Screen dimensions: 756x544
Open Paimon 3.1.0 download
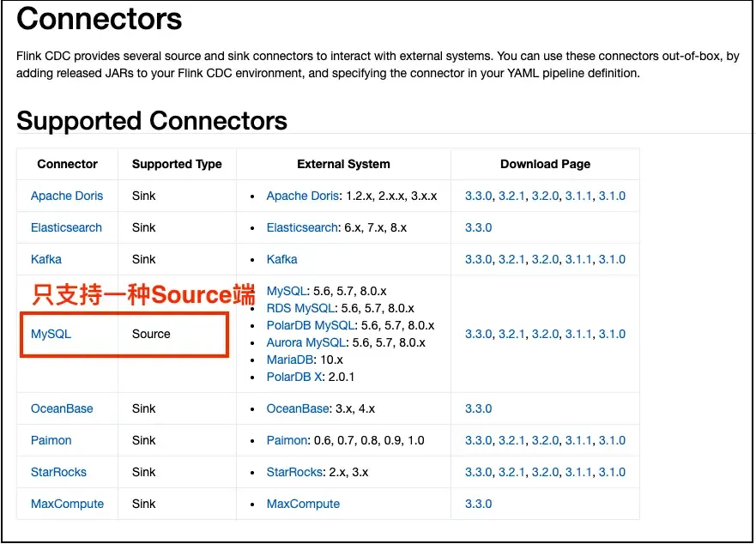coord(612,440)
